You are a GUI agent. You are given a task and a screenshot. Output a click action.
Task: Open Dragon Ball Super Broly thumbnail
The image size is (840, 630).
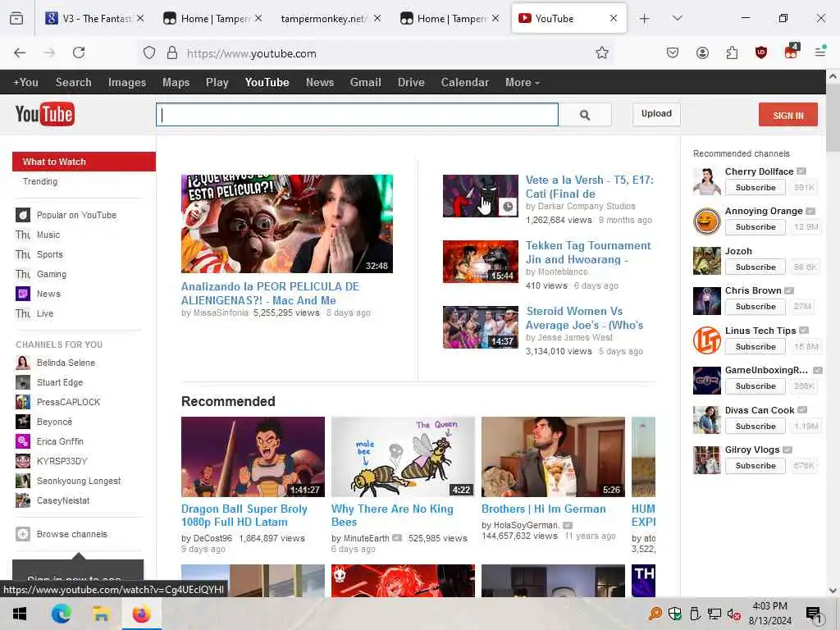pos(253,457)
